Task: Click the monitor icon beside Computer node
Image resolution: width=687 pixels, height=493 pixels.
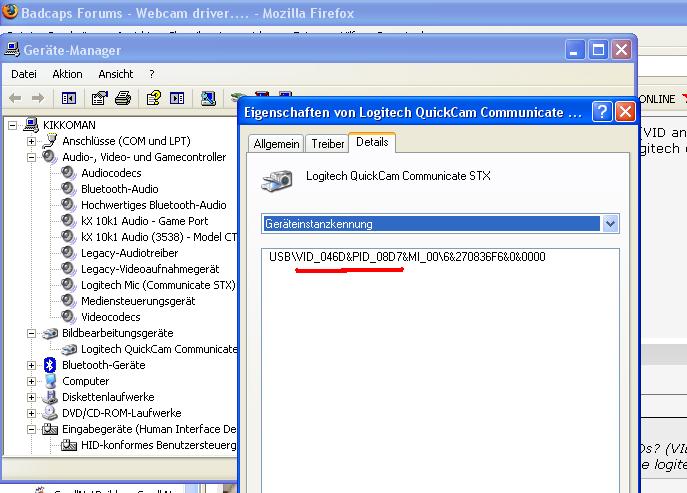Action: [x=50, y=381]
